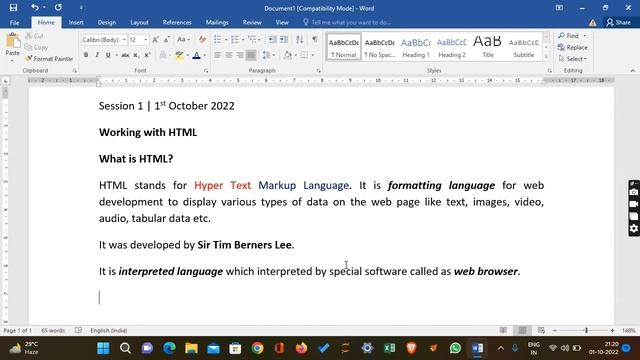Open Font dialog launcher
640x360 pixels.
pyautogui.click(x=206, y=71)
